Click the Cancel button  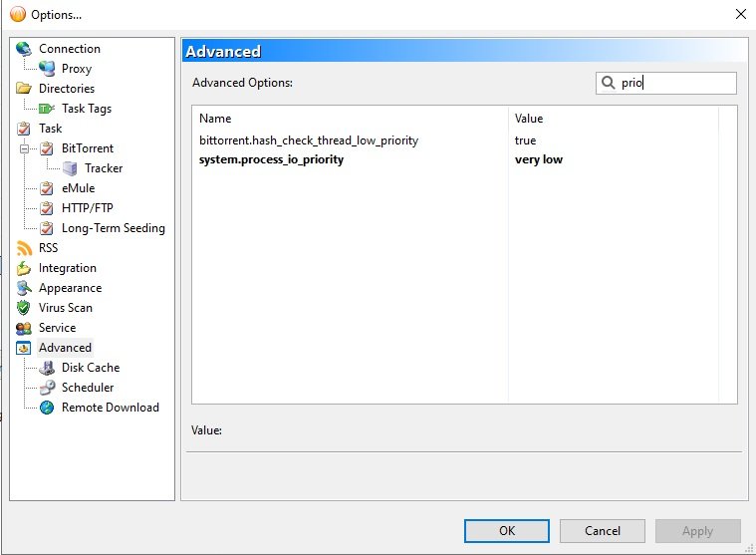click(x=602, y=531)
